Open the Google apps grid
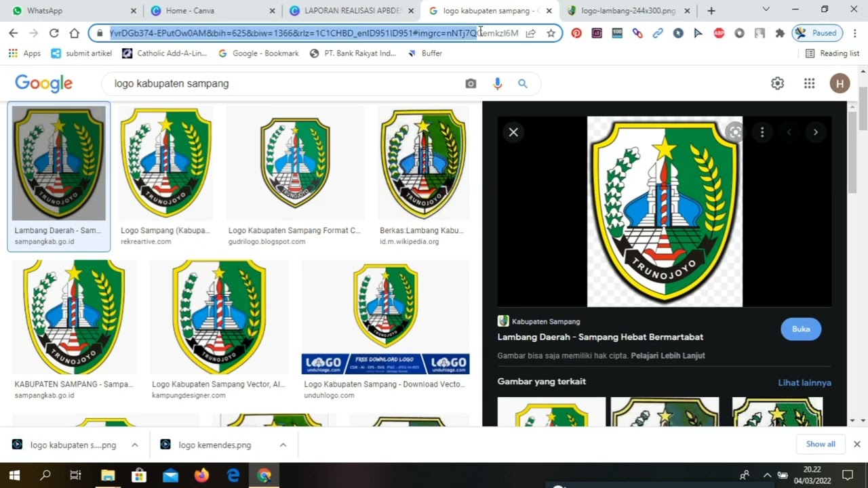Viewport: 868px width, 488px height. [x=809, y=83]
